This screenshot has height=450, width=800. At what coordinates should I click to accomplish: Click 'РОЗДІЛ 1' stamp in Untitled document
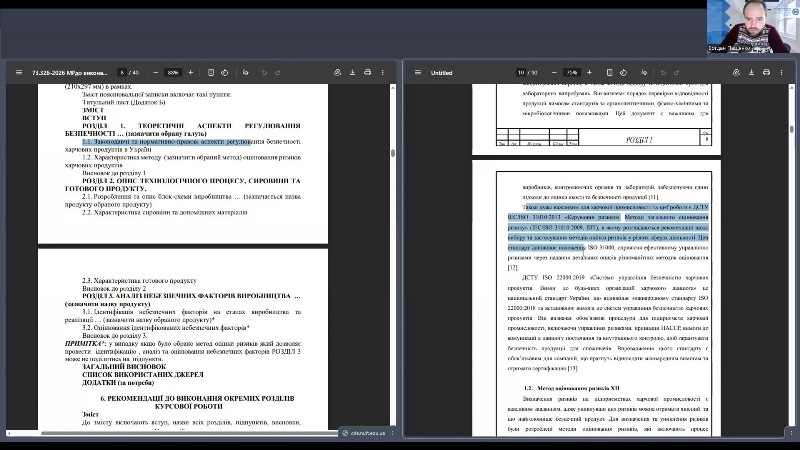639,140
